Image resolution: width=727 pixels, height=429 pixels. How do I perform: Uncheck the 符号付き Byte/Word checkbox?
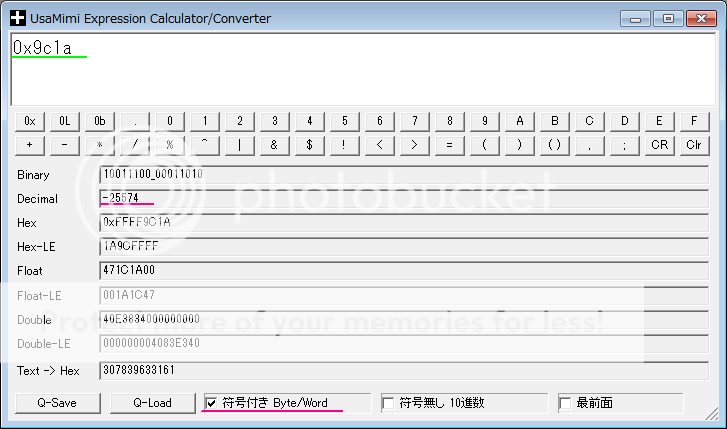tap(211, 403)
